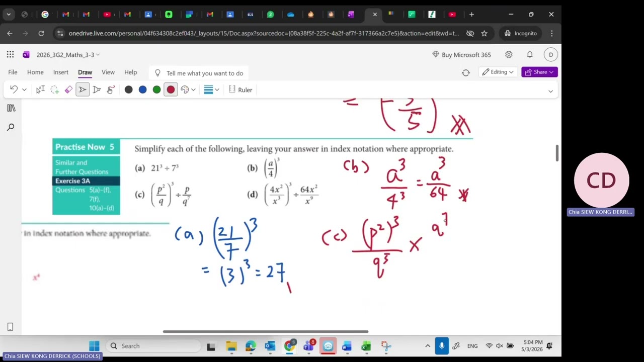Toggle the microphone in the system tray
The height and width of the screenshot is (362, 644).
coord(442,346)
